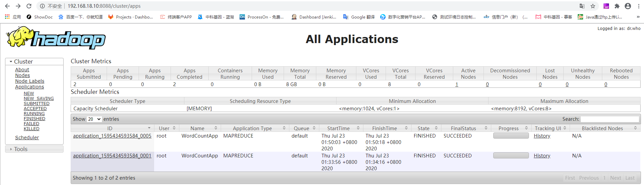Open the Apps grid bookmark
Image resolution: width=644 pixels, height=185 pixels.
tap(13, 17)
